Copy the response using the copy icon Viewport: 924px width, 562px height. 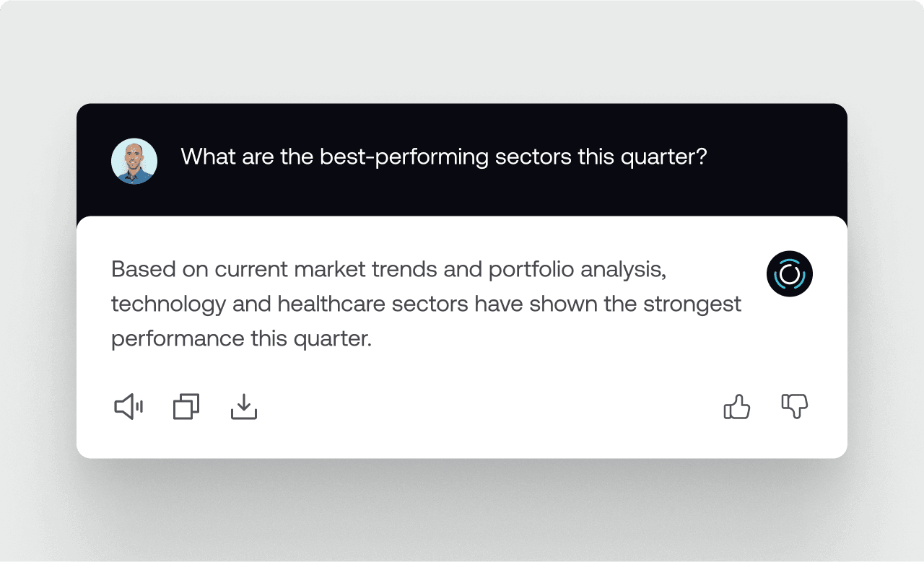(x=186, y=408)
